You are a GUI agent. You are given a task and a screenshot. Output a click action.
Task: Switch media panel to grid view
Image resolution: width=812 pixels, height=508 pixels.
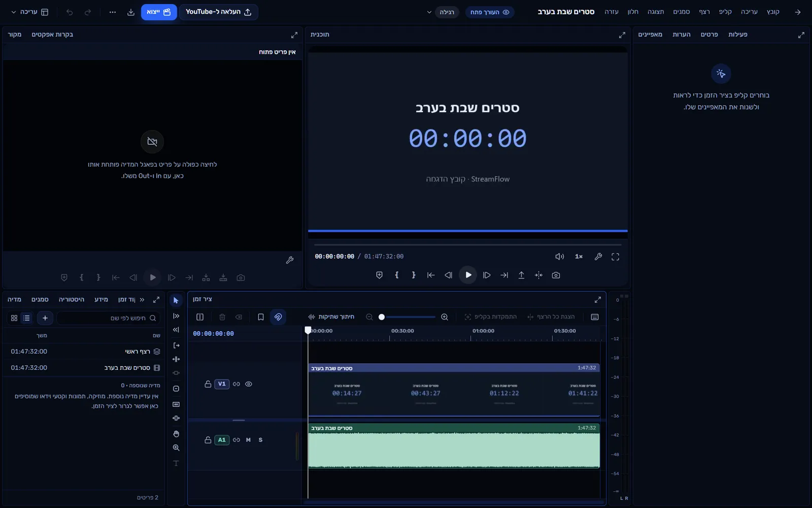point(14,318)
